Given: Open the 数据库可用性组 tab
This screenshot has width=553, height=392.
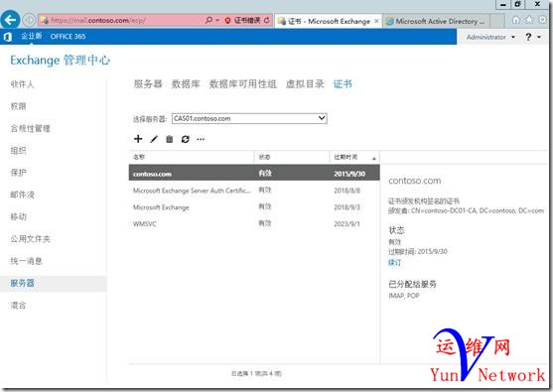Looking at the screenshot, I should 242,84.
